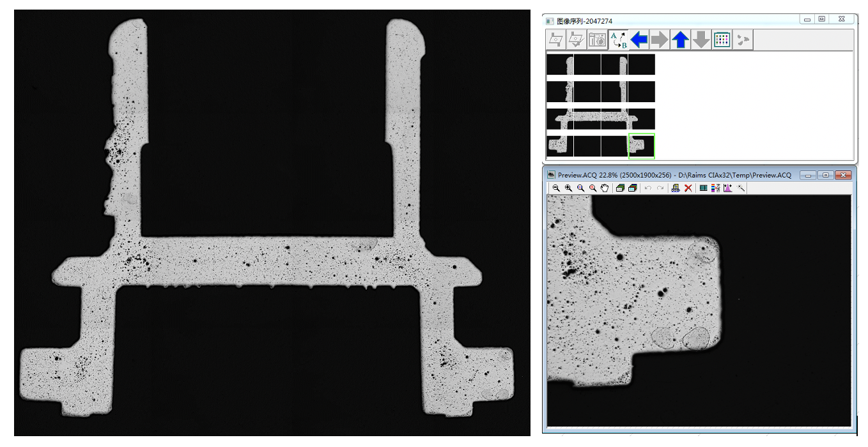This screenshot has width=868, height=447.
Task: Click the stage-frame with checkmark icon
Action: (577, 40)
